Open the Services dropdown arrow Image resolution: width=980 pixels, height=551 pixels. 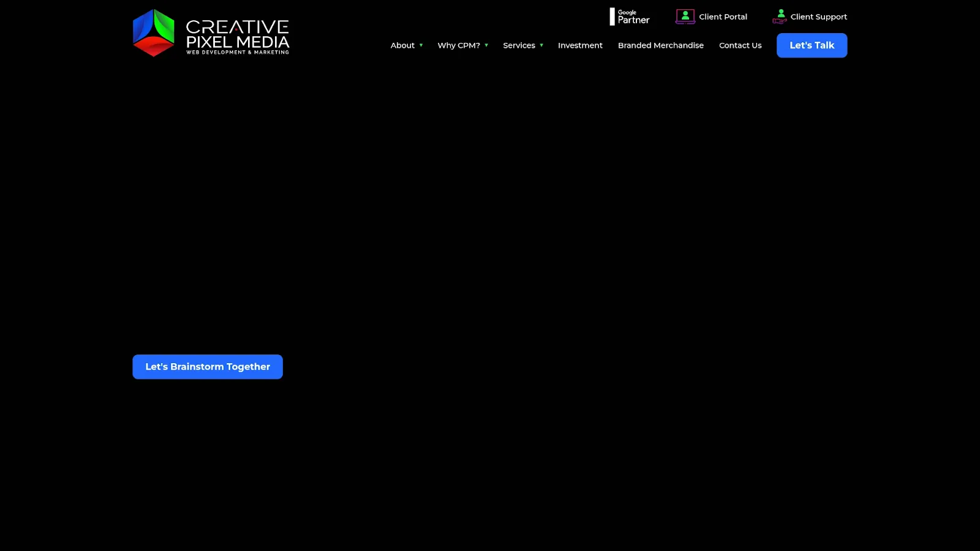[541, 45]
